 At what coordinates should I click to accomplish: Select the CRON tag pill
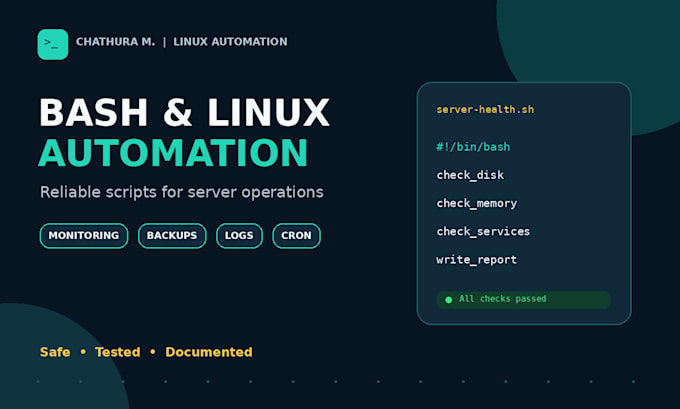tap(296, 236)
